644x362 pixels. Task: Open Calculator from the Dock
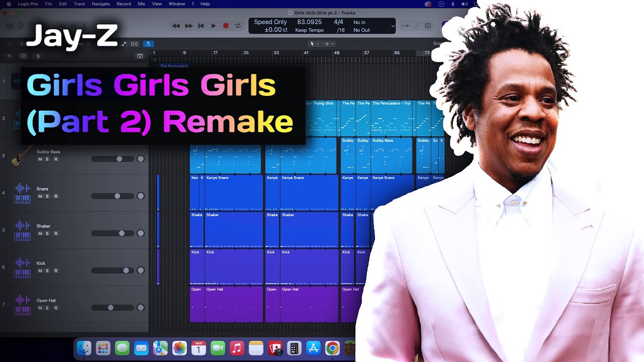[294, 348]
